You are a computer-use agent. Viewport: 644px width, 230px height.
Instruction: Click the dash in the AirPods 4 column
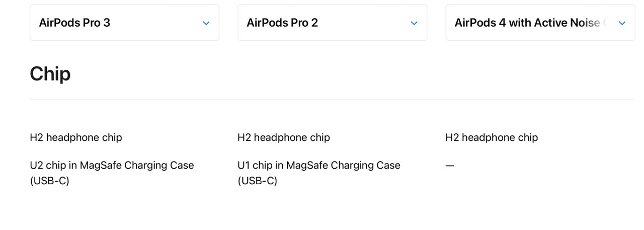tap(450, 166)
